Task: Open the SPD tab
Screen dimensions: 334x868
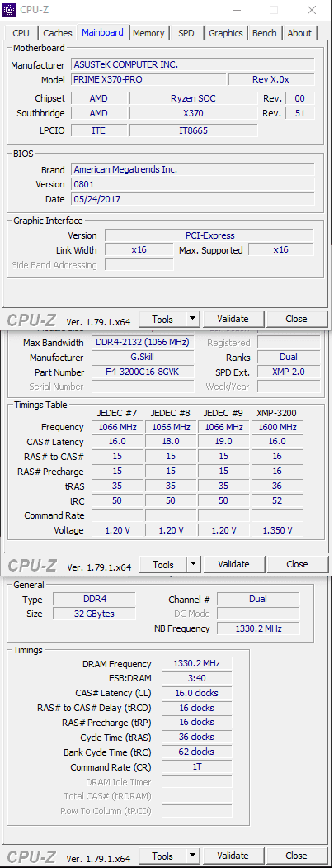Action: pos(186,33)
